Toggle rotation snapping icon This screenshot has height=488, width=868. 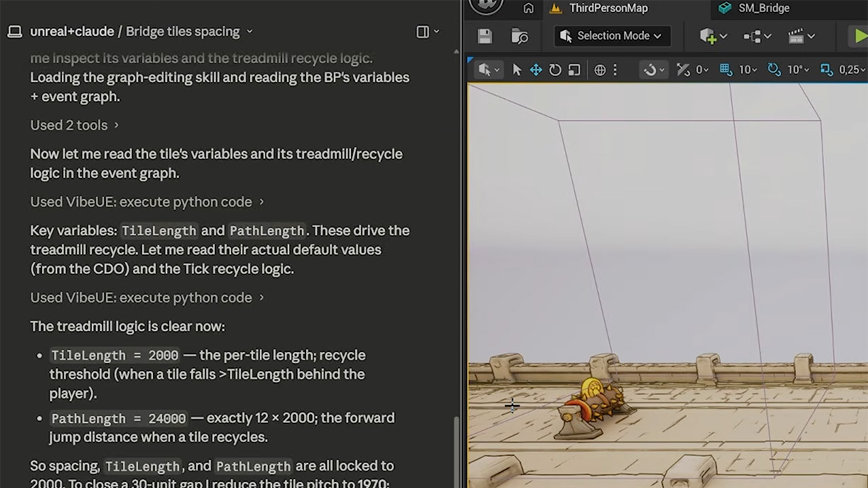coord(774,69)
